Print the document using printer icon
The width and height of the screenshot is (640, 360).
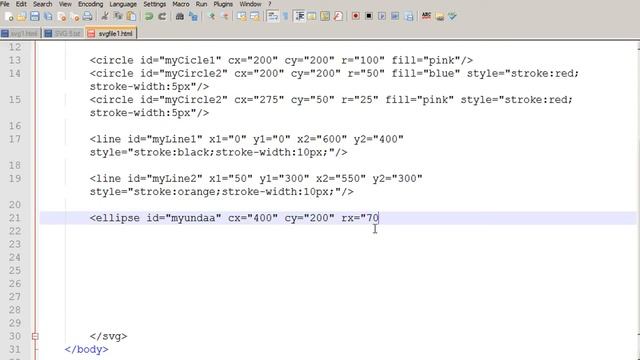[x=87, y=16]
